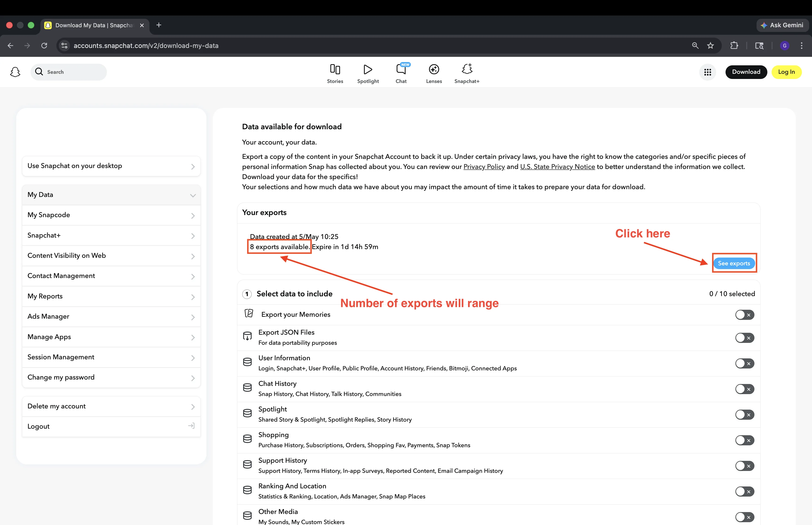
Task: Collapse the My Data section chevron
Action: [x=193, y=195]
